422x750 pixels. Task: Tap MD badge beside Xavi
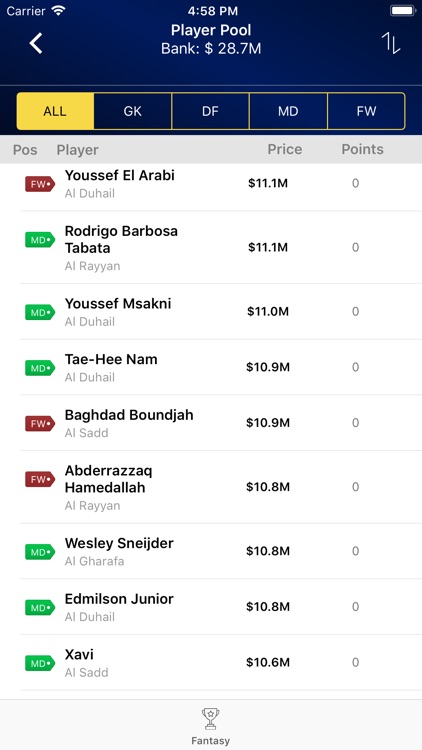click(x=40, y=663)
